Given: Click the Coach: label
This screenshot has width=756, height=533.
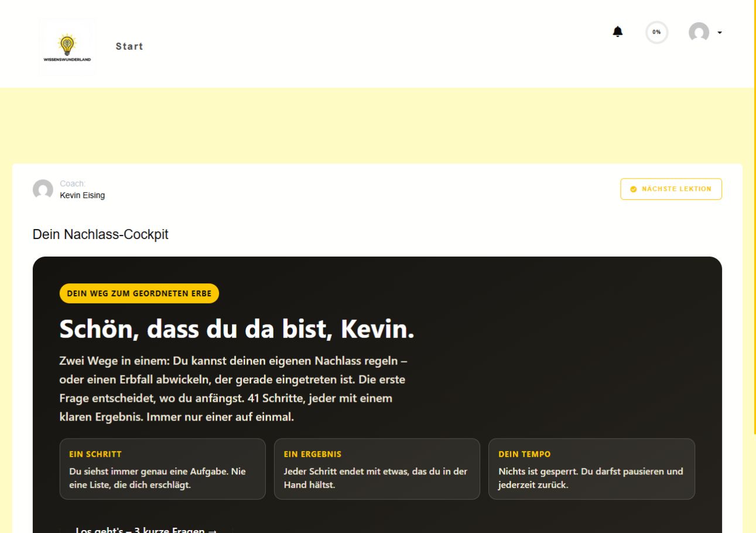Looking at the screenshot, I should 73,184.
